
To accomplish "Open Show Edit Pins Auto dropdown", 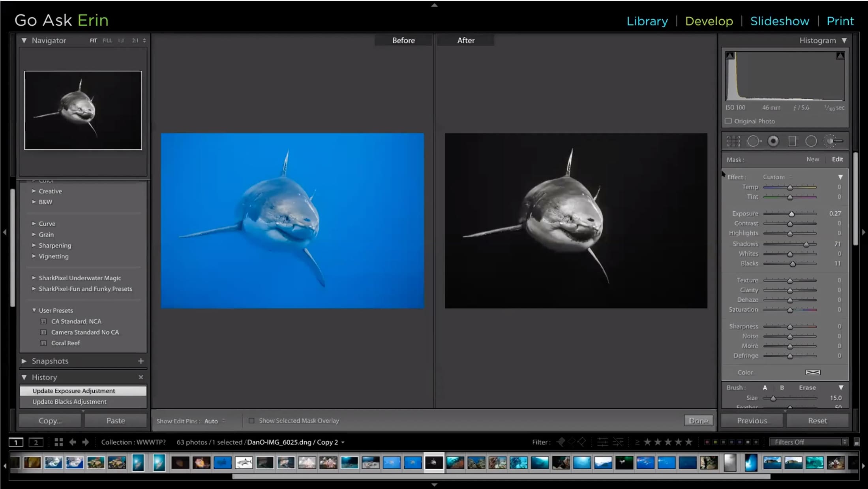I will click(x=215, y=421).
